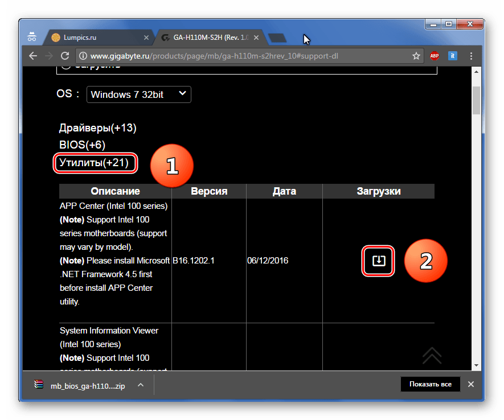The width and height of the screenshot is (504, 420).
Task: View site information via the info icon
Action: coord(83,56)
